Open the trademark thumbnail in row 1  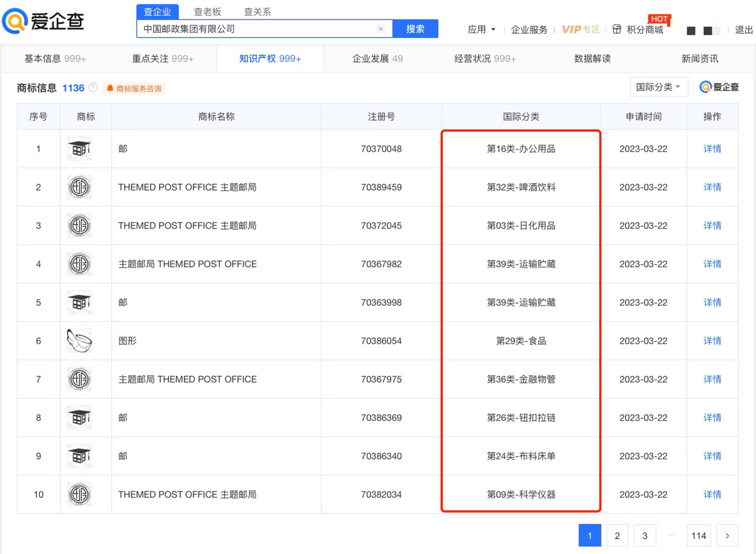(79, 149)
